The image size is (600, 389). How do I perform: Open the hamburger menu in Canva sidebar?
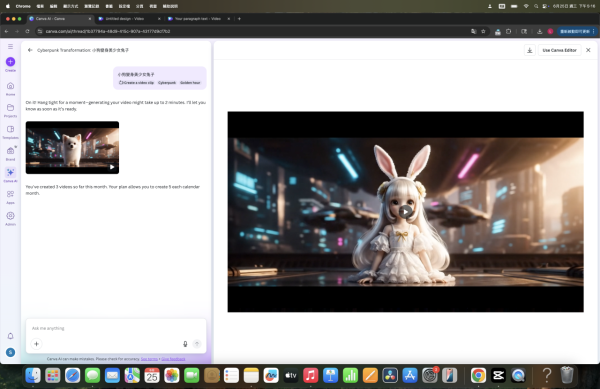10,47
